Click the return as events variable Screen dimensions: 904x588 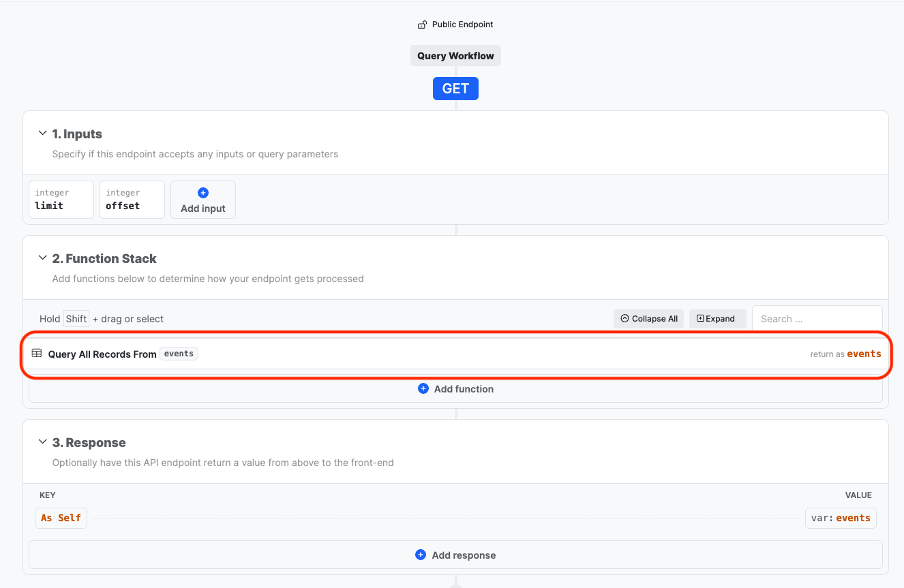coord(864,354)
